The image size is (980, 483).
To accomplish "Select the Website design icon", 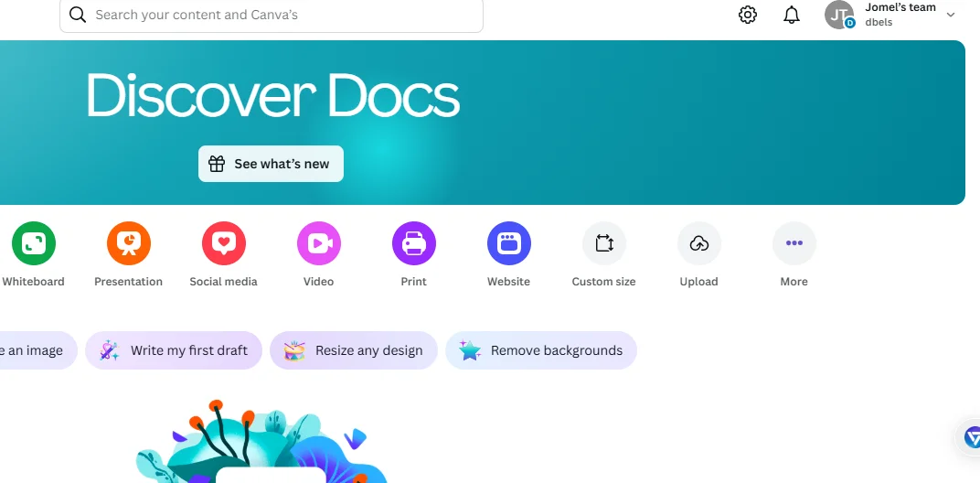I will 509,243.
